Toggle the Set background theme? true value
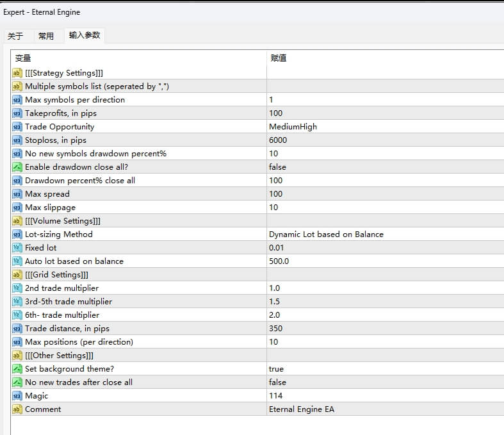 pyautogui.click(x=277, y=369)
